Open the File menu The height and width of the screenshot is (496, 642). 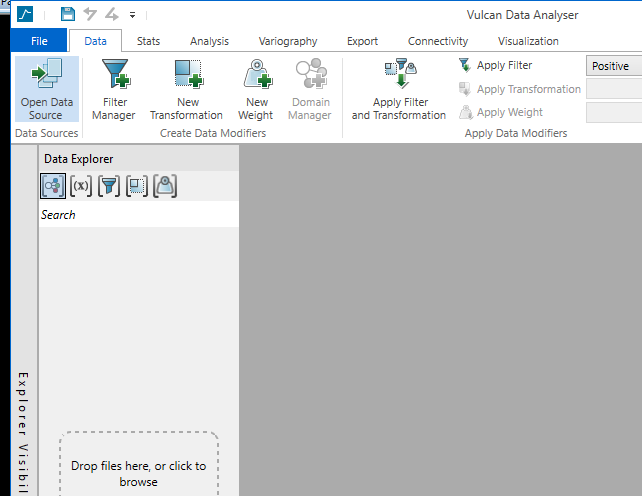coord(39,41)
